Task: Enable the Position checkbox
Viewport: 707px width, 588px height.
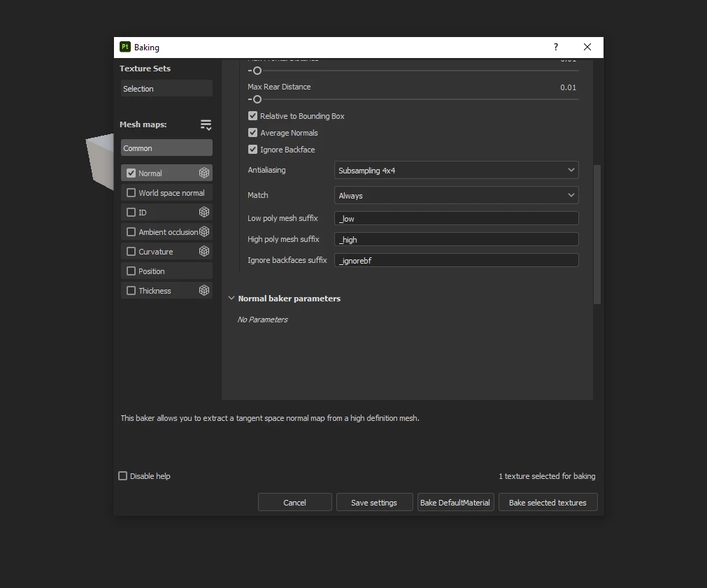Action: (131, 271)
